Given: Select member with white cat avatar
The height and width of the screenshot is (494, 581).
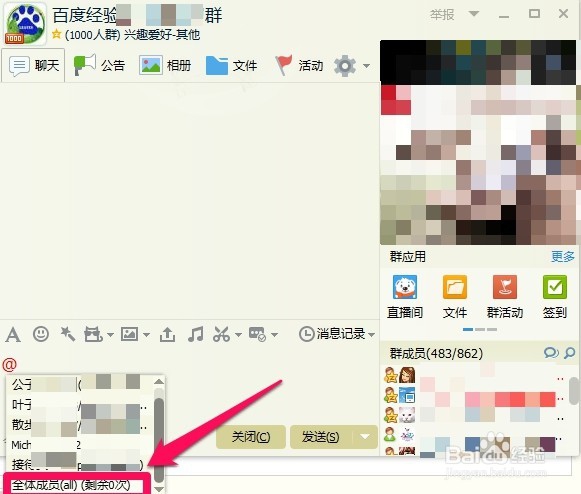Looking at the screenshot, I should coord(407,415).
